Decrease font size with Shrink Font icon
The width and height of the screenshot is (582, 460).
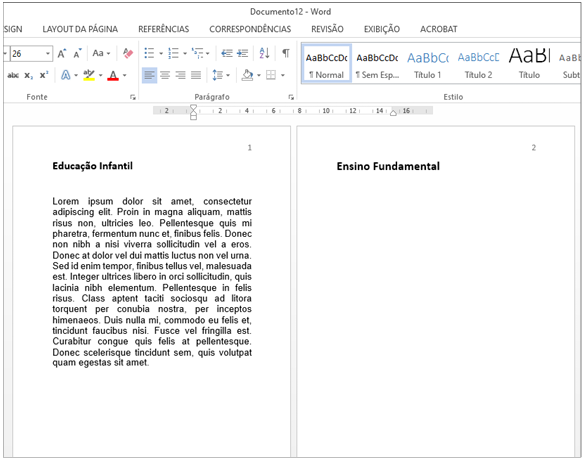(77, 53)
